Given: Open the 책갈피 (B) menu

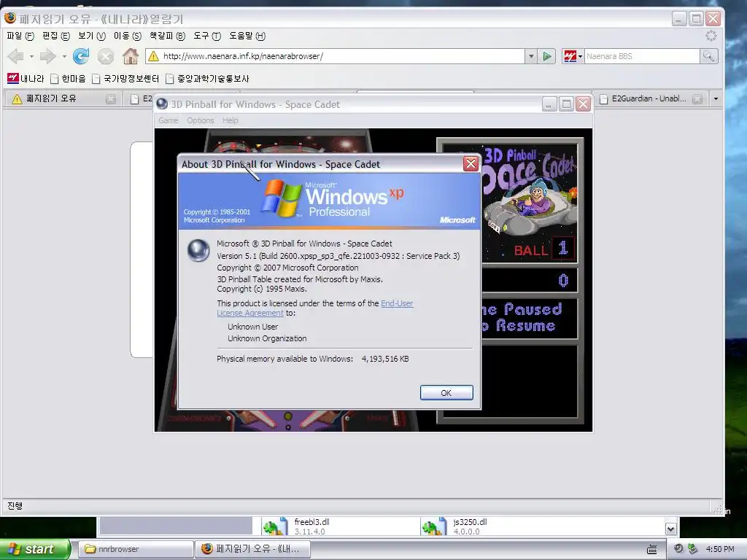Looking at the screenshot, I should click(167, 36).
